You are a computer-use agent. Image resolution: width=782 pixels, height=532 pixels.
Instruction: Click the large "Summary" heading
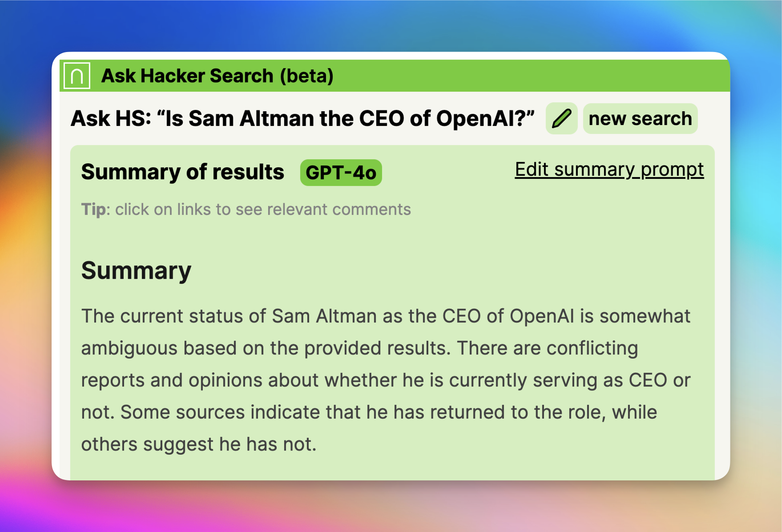point(136,270)
